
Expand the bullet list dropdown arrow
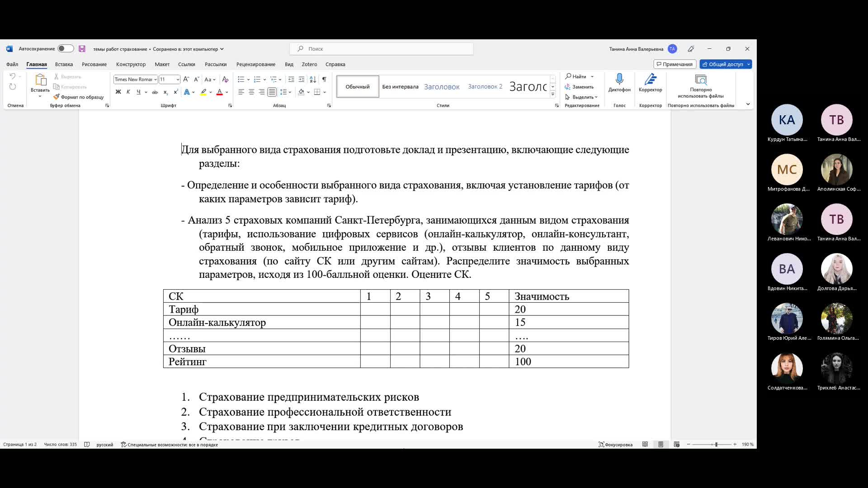pos(248,80)
